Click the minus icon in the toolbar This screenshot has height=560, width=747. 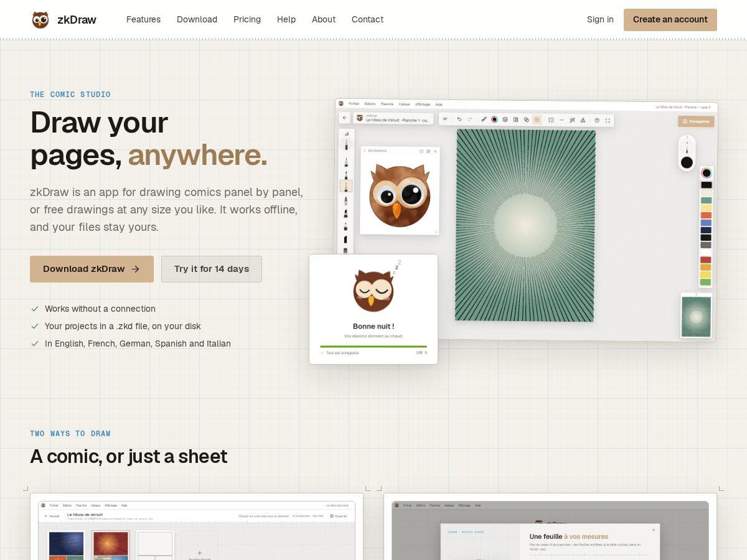561,120
